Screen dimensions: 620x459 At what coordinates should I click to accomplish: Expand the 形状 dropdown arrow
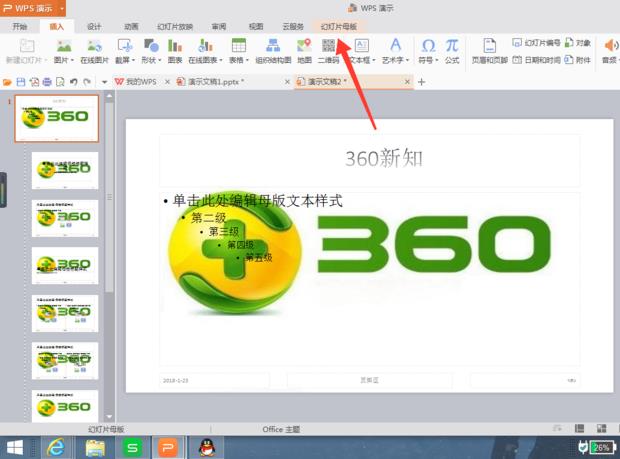(x=160, y=60)
